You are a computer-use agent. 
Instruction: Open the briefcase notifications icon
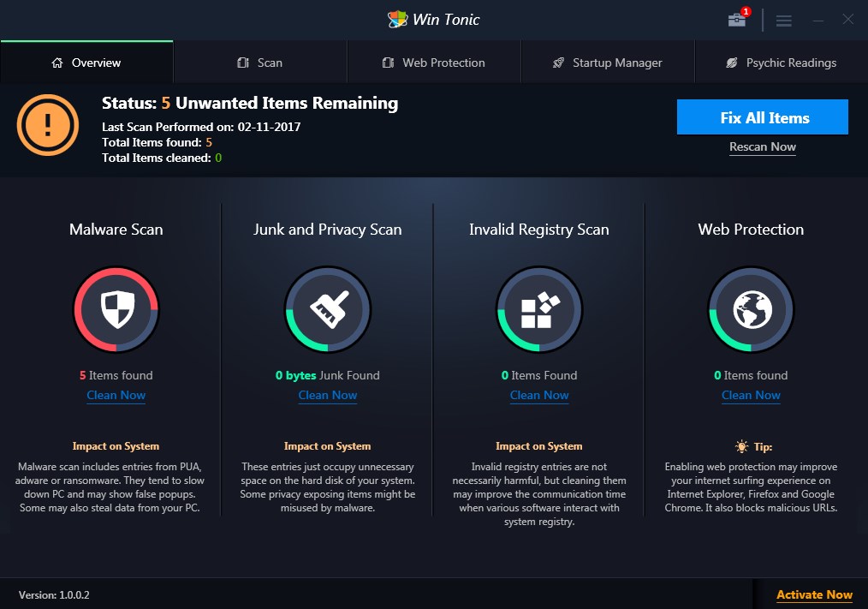(x=735, y=20)
